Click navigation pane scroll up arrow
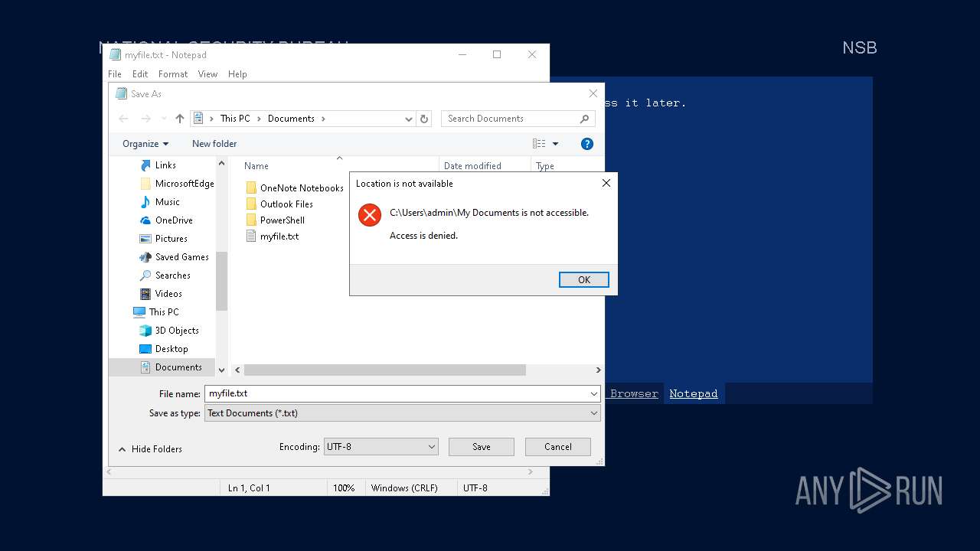 pyautogui.click(x=222, y=163)
